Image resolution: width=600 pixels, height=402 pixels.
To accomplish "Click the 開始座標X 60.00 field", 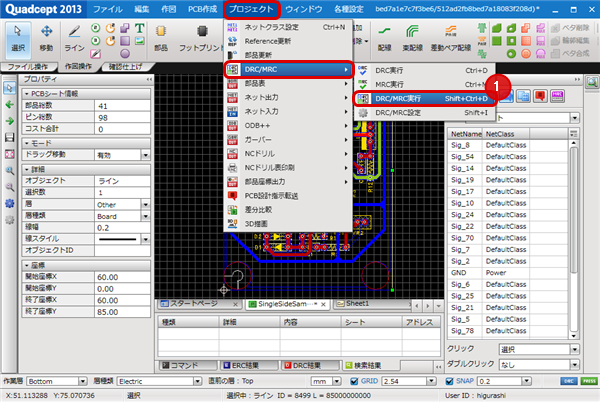I will point(122,277).
